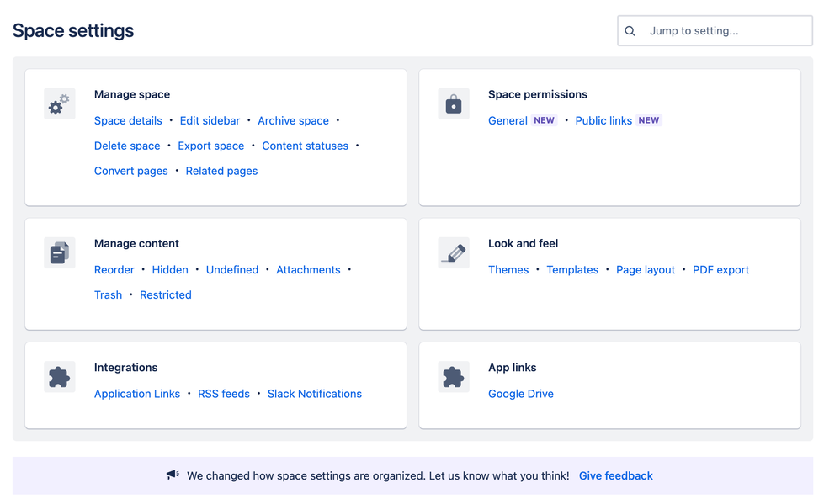
Task: Open Related pages
Action: [x=222, y=171]
